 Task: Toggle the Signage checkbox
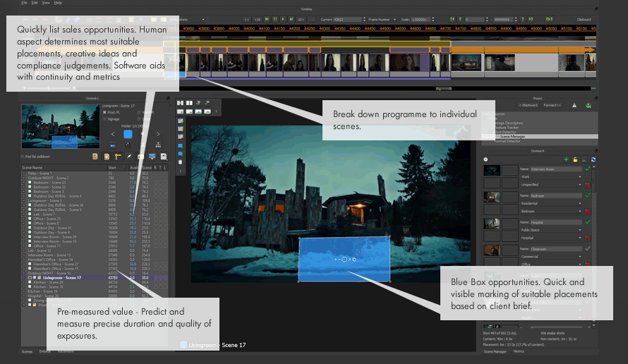[x=104, y=119]
